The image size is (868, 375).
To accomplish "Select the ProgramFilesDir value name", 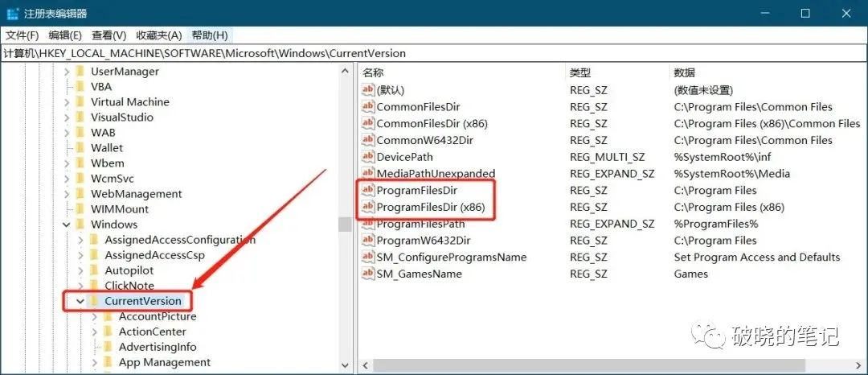I will 417,190.
